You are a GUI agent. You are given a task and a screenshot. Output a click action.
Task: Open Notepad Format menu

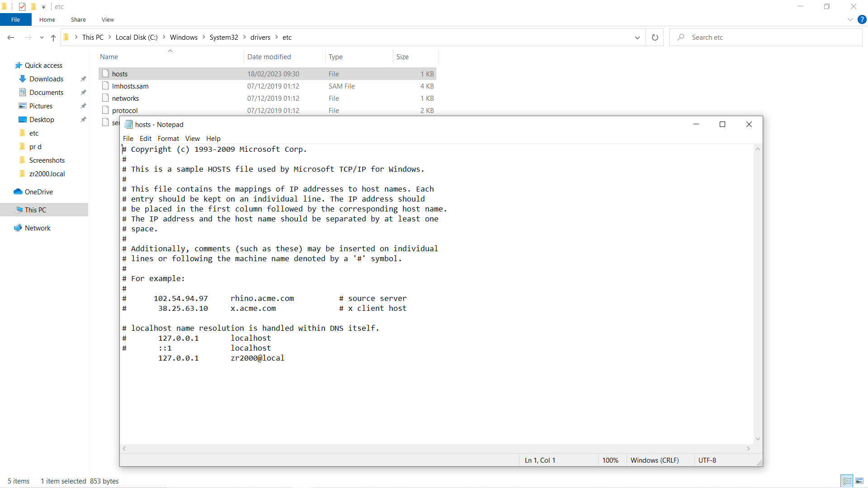[168, 139]
